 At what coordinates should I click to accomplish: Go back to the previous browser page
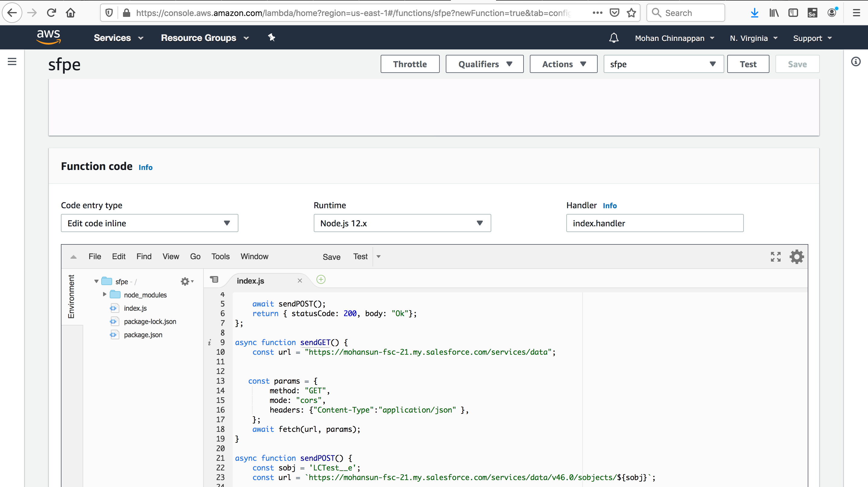click(x=12, y=13)
